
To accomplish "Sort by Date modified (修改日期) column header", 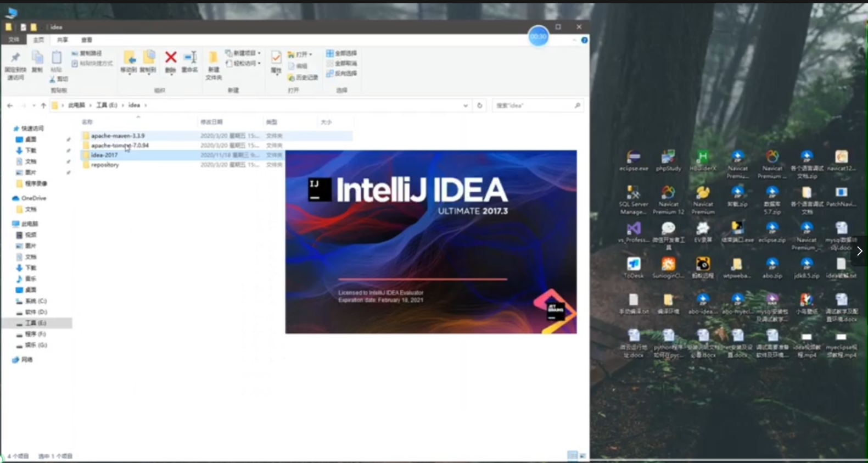I will [x=211, y=122].
